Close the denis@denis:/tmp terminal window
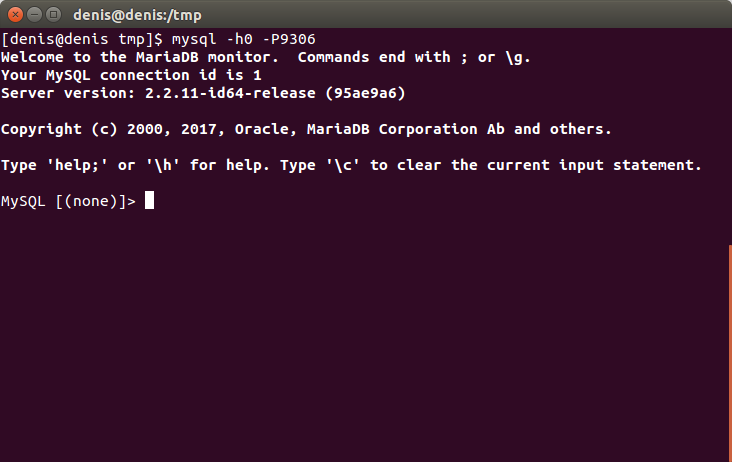This screenshot has width=732, height=462. click(x=15, y=14)
